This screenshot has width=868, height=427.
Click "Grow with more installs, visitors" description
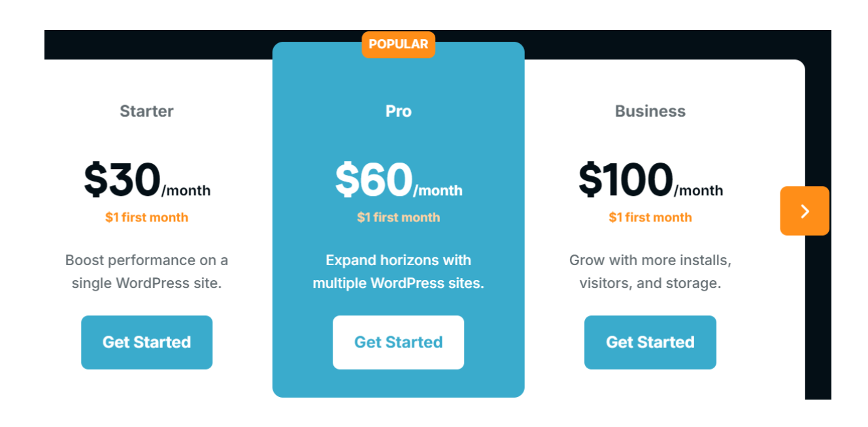[x=650, y=272]
